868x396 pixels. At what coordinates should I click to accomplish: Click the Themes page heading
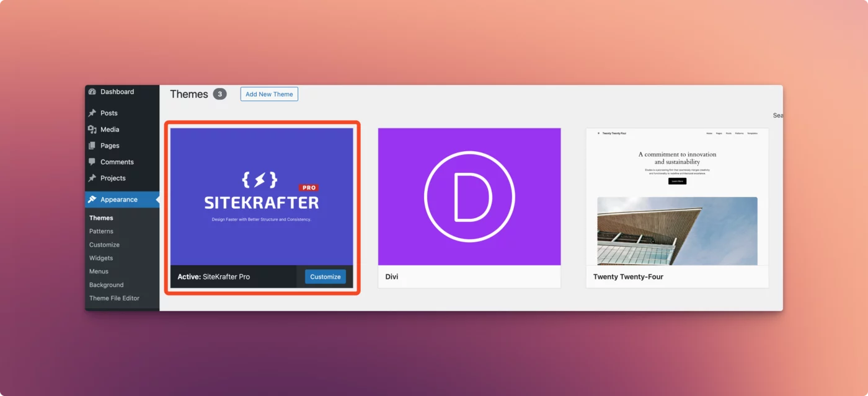point(189,94)
